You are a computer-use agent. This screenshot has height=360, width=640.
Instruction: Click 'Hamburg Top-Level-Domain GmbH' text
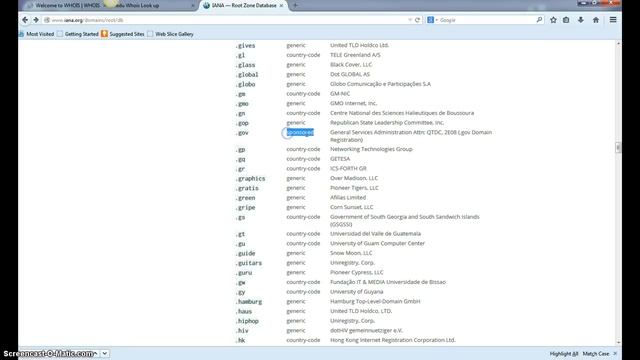click(x=375, y=301)
